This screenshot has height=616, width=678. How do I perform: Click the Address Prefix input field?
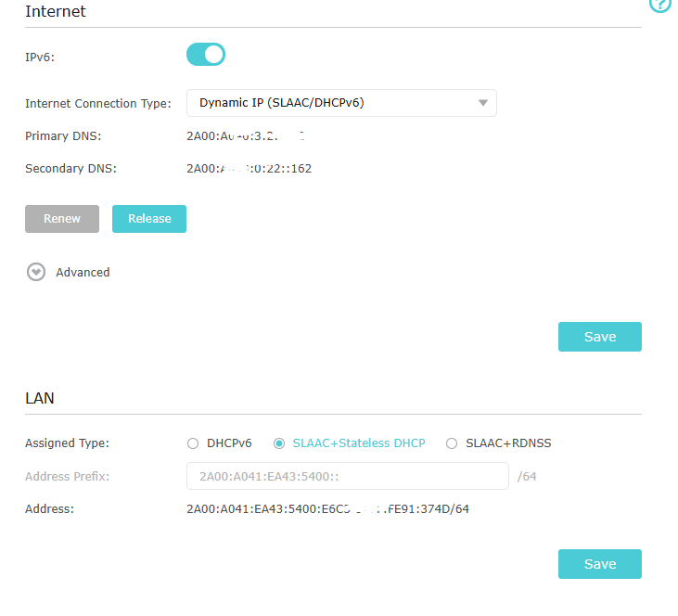[348, 476]
